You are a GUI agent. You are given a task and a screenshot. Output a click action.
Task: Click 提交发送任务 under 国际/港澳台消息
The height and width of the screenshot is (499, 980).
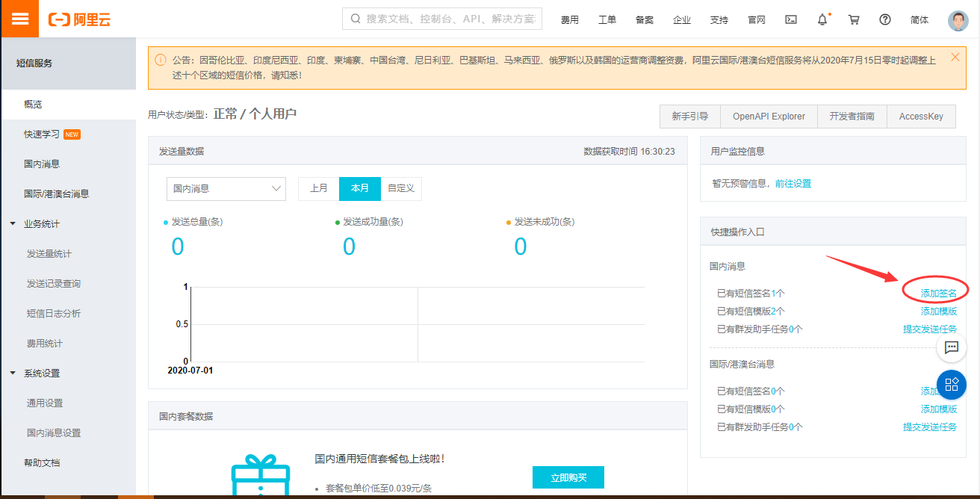(930, 427)
